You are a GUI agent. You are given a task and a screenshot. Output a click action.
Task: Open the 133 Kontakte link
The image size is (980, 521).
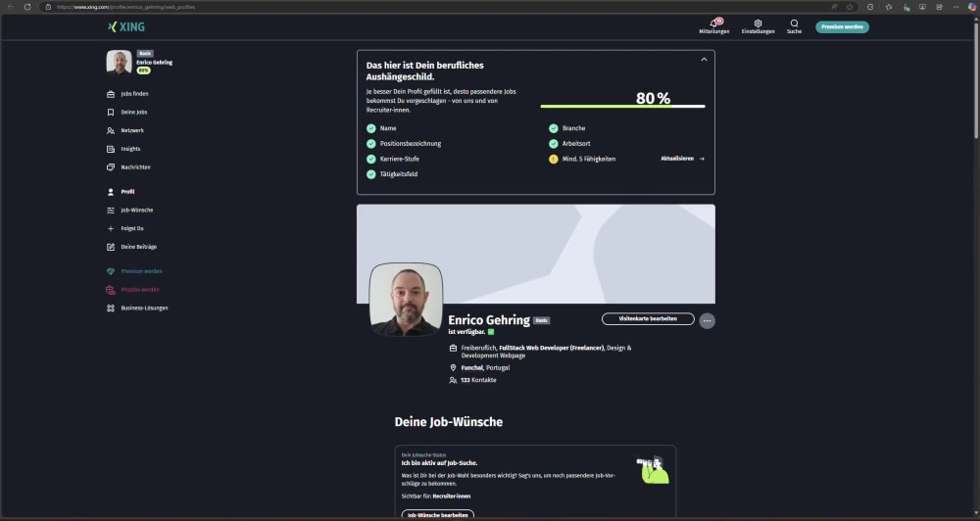479,380
